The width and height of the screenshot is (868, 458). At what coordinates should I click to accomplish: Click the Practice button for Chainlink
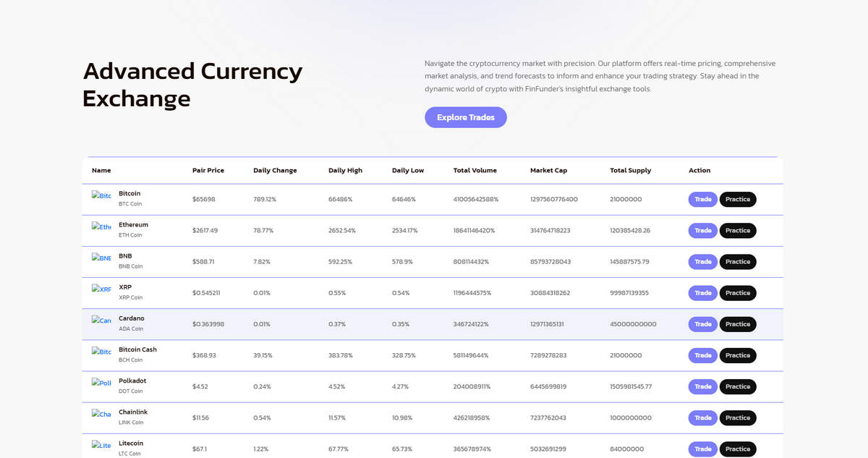pos(738,417)
